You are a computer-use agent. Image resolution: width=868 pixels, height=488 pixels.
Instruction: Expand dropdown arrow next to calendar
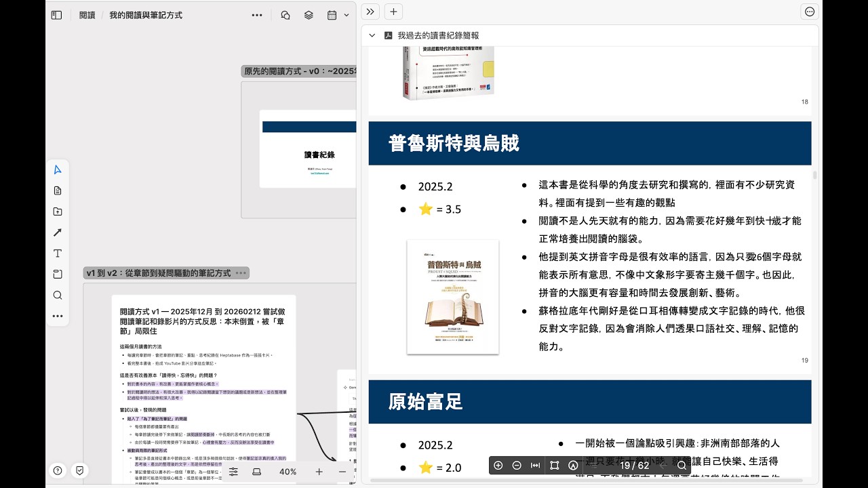pos(347,15)
